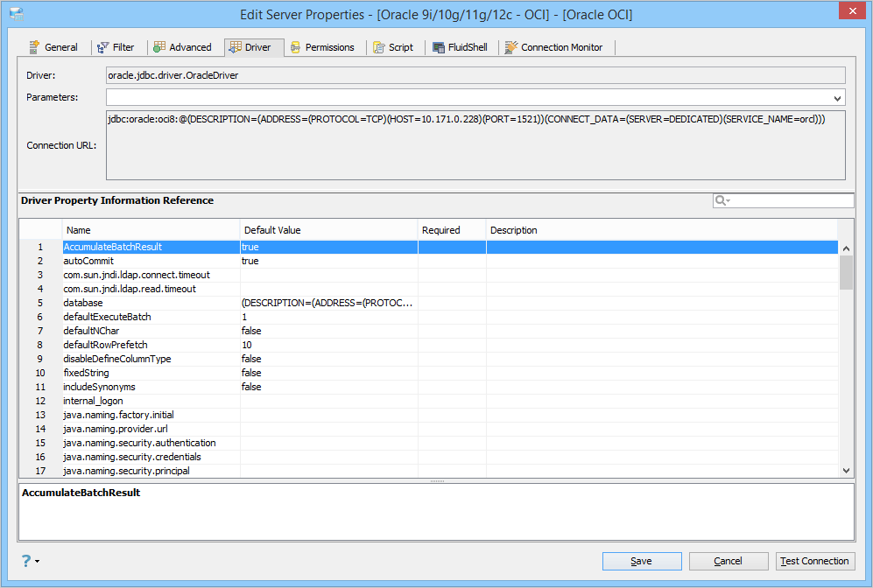Click the Cancel button
The height and width of the screenshot is (588, 873).
729,561
